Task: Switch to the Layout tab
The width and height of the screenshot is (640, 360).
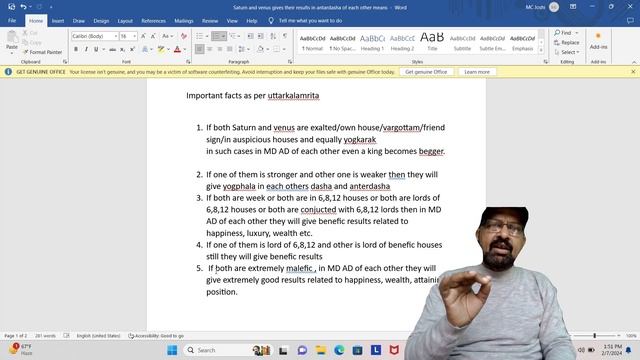Action: coord(125,20)
